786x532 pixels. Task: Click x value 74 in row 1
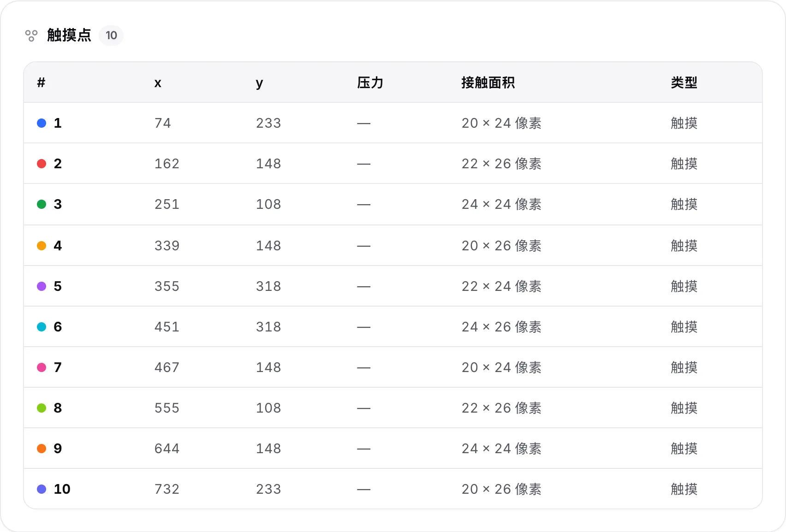click(x=163, y=123)
